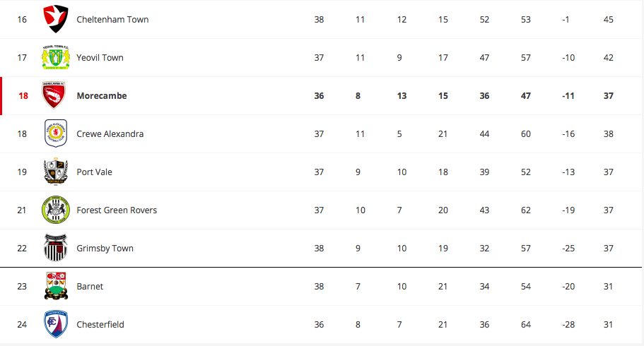Open the Crewe Alexandra team link
This screenshot has width=644, height=346.
click(x=110, y=133)
